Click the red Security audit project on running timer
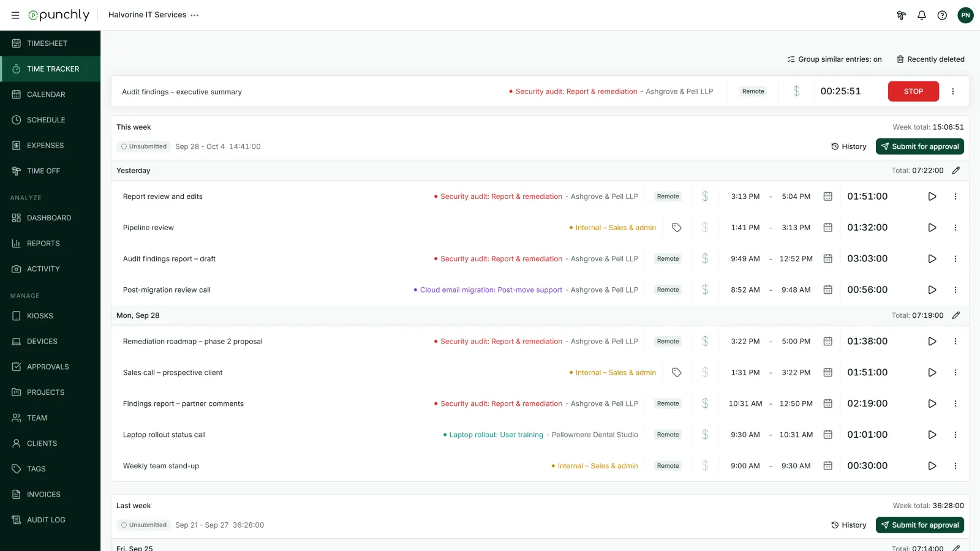980x551 pixels. click(x=573, y=91)
